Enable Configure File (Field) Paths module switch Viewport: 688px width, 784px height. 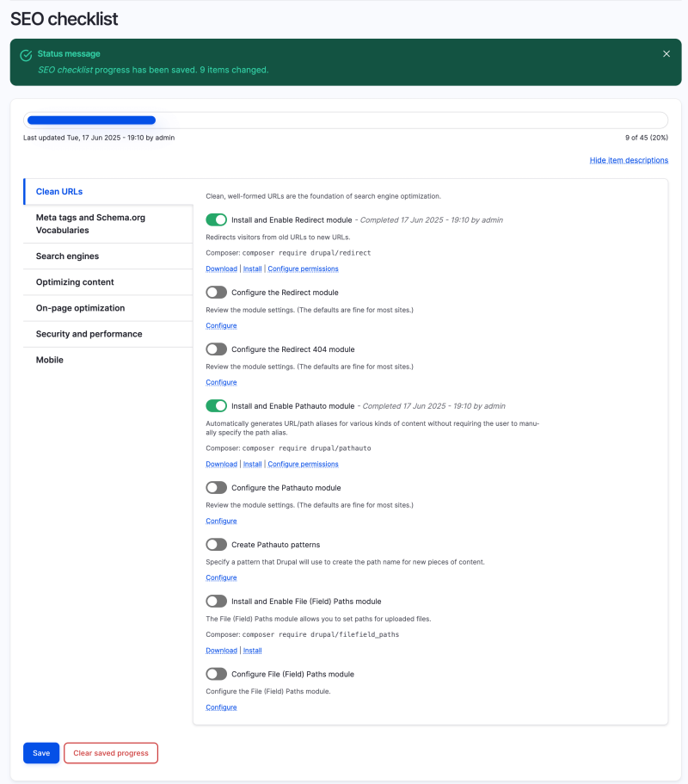pos(217,674)
